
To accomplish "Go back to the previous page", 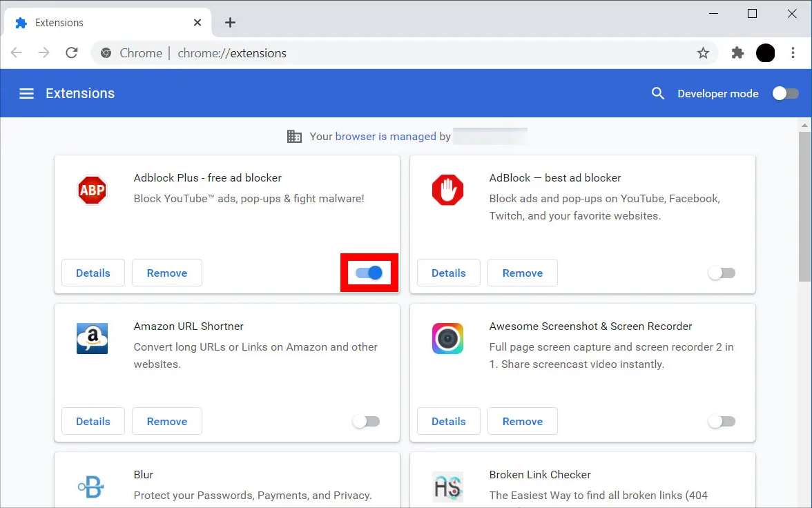I will click(x=17, y=53).
